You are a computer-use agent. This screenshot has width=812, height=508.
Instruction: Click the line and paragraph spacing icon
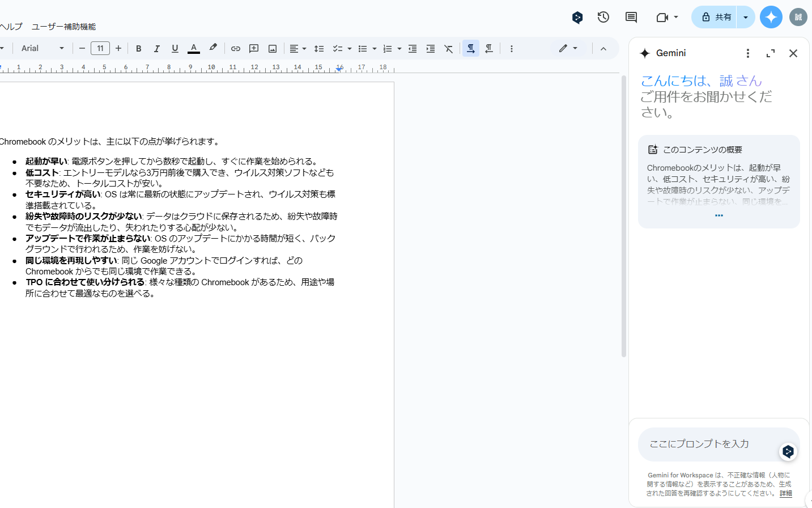[319, 49]
